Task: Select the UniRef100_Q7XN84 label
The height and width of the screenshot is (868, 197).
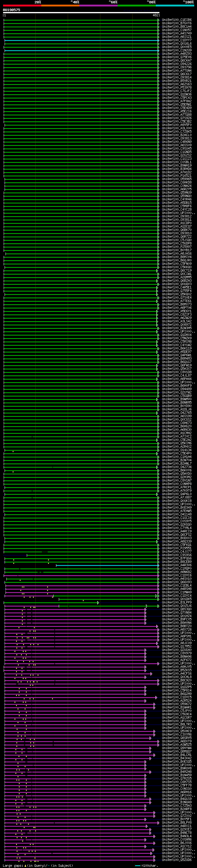Action: [177, 612]
